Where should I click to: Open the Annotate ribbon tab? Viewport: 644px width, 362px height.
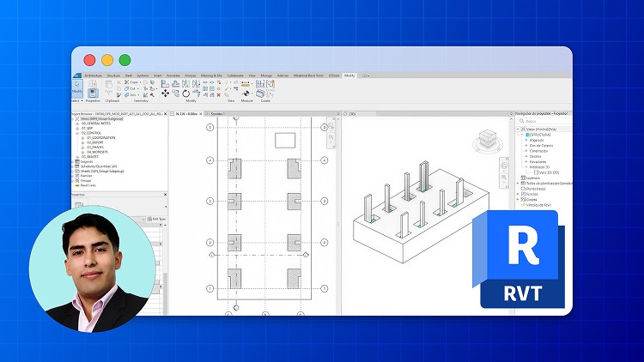pyautogui.click(x=173, y=75)
